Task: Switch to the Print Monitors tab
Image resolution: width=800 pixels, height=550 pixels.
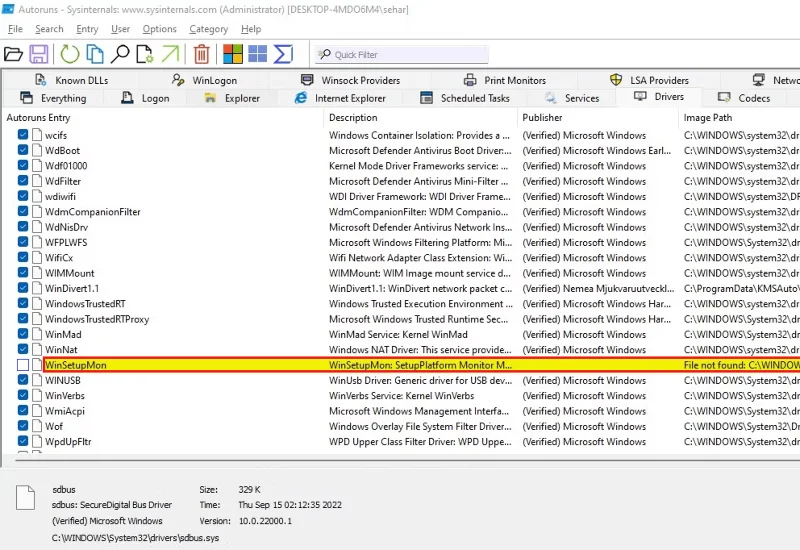Action: coord(505,80)
